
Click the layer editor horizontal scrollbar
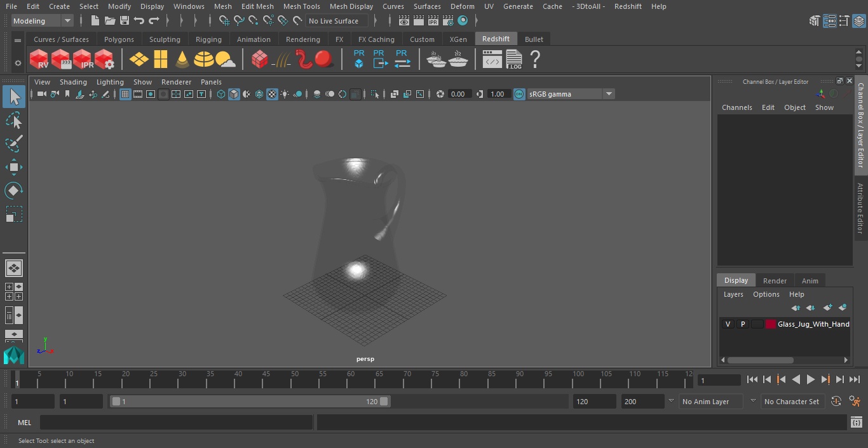[x=760, y=360]
